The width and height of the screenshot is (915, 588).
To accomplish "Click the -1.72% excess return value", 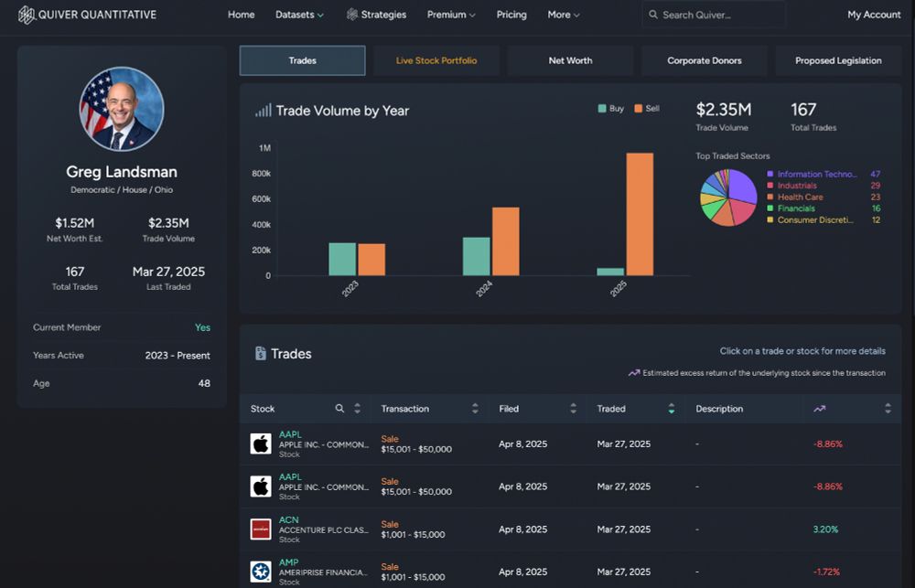I will pos(826,572).
